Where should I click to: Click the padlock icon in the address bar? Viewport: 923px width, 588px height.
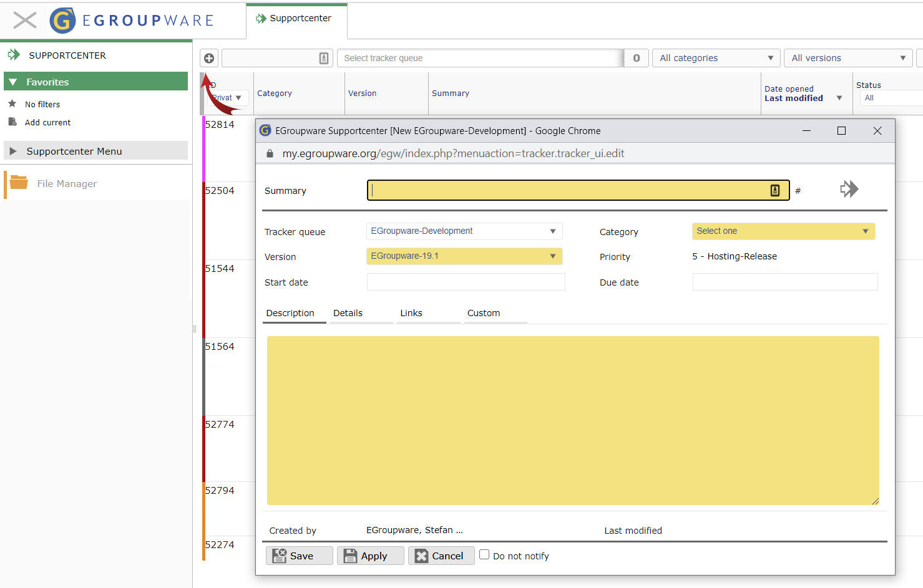click(x=270, y=153)
